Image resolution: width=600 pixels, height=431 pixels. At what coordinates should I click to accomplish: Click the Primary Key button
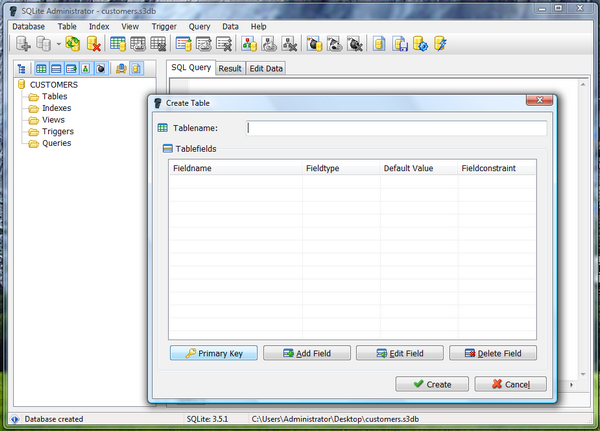(214, 353)
